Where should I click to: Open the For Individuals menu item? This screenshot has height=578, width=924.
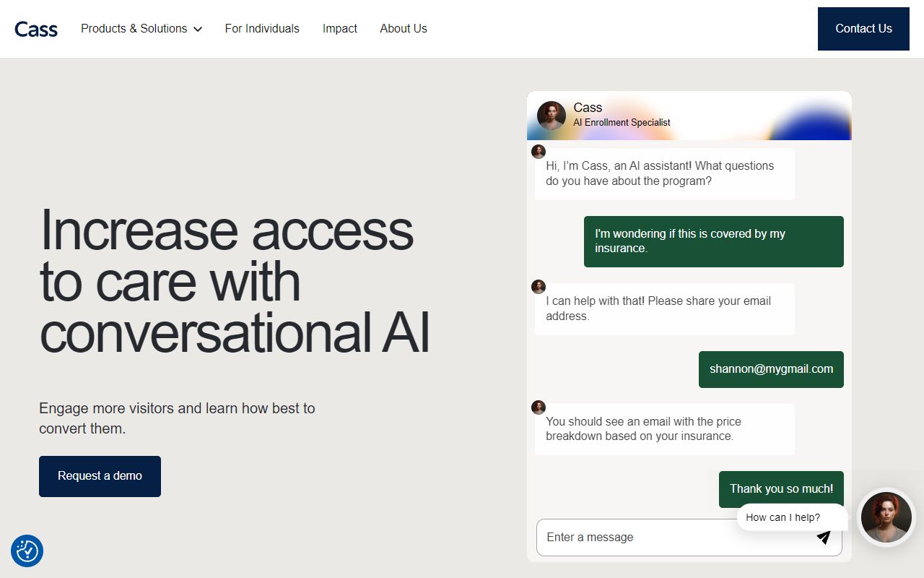point(262,28)
